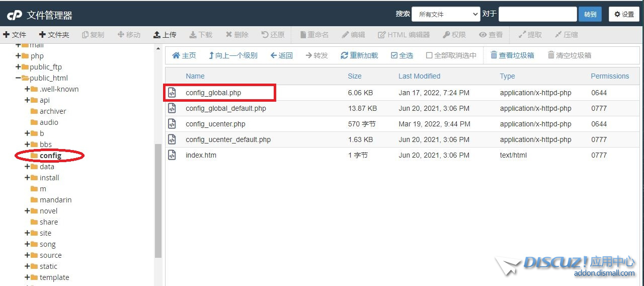The width and height of the screenshot is (644, 286).
Task: Check the select all (全选) checkbox
Action: coord(394,55)
